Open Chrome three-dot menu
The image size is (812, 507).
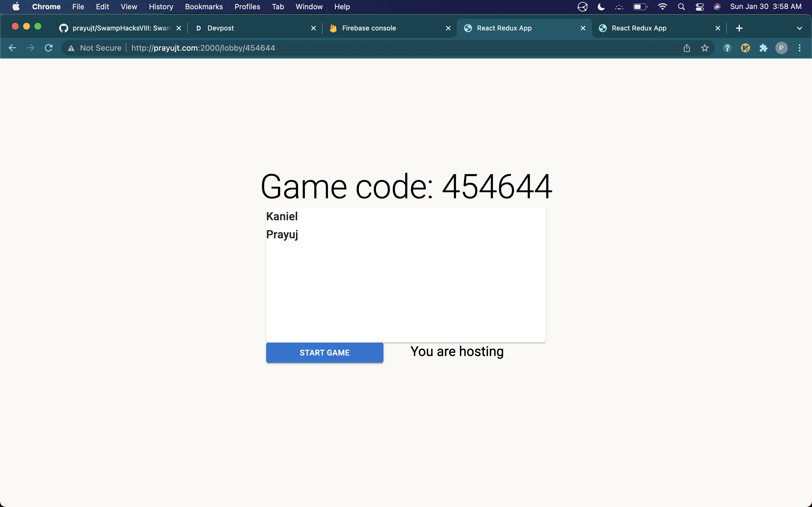[799, 48]
